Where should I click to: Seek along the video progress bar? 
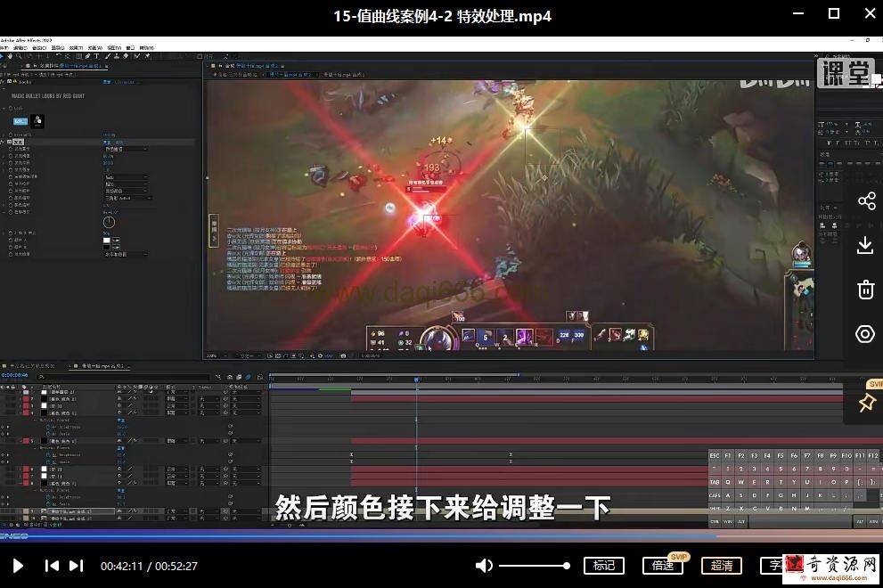[442, 536]
